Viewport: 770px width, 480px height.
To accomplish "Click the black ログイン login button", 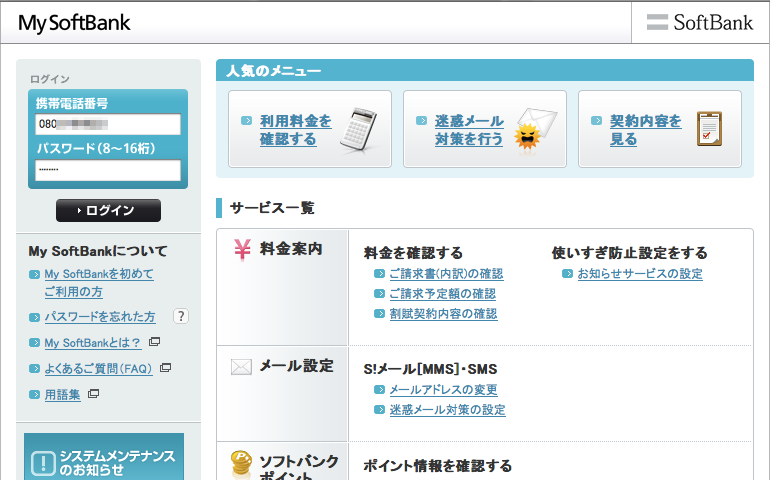I will [108, 210].
